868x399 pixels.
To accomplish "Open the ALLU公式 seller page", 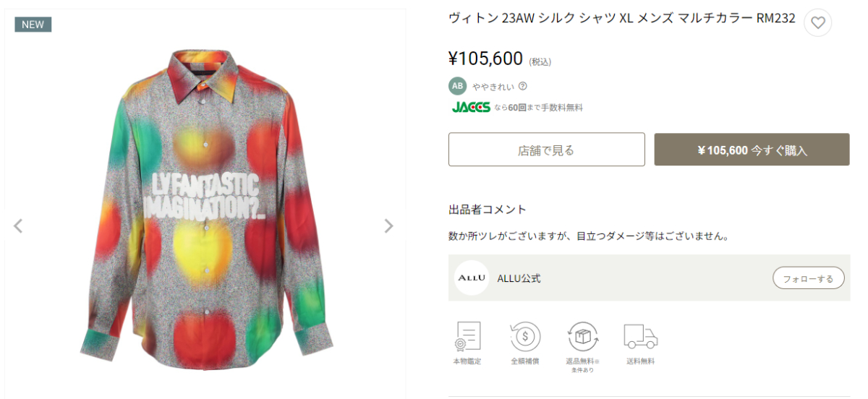I will 519,278.
